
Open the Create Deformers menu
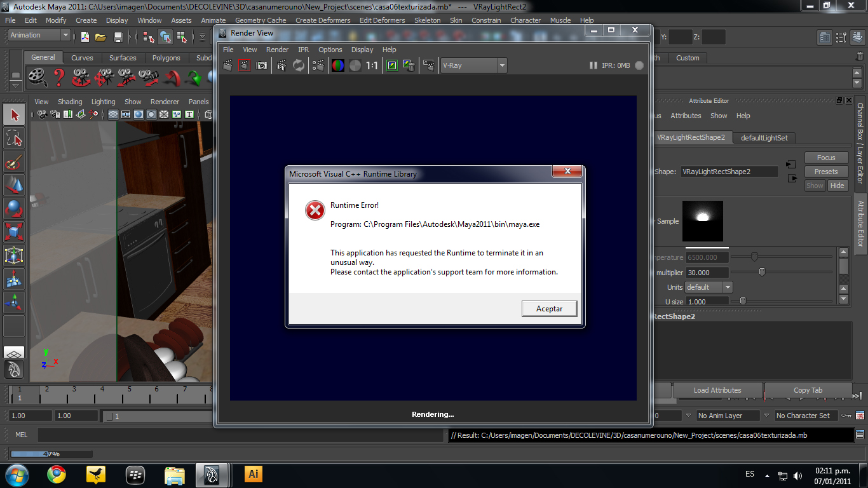pos(323,20)
